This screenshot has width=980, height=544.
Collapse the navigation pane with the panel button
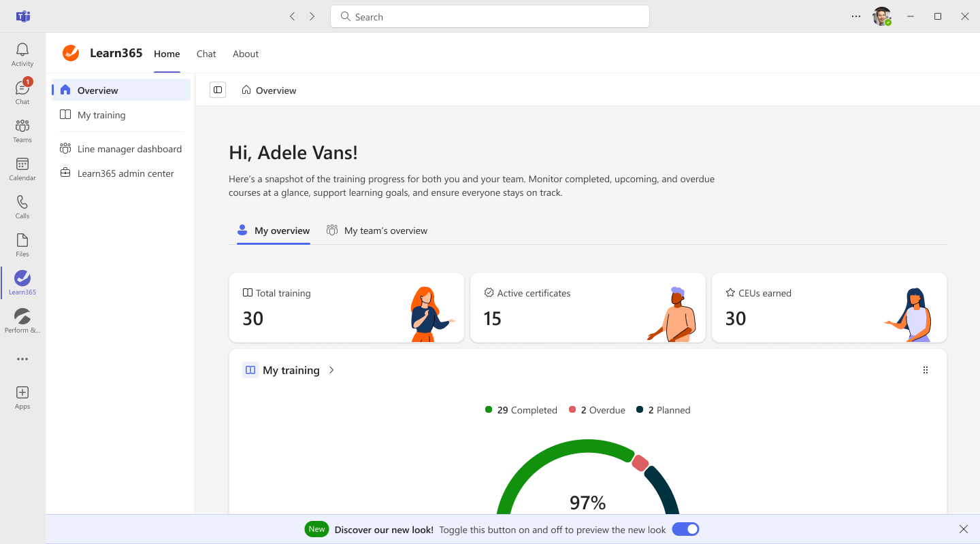pos(218,90)
